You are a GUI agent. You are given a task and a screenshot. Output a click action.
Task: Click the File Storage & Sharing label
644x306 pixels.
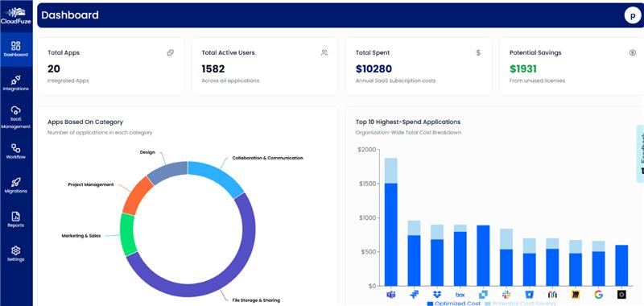tap(256, 300)
